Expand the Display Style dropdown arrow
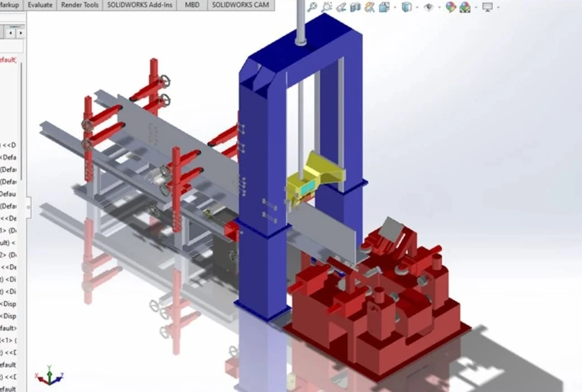 [417, 7]
